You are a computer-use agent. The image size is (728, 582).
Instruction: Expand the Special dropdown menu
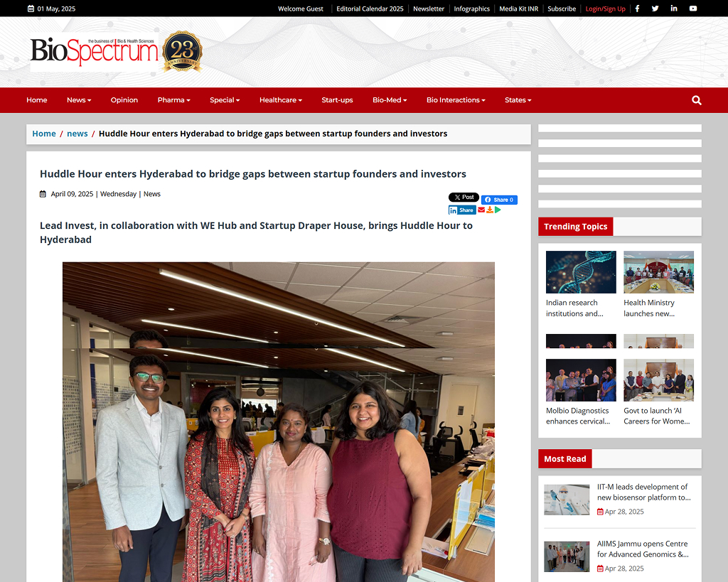pyautogui.click(x=225, y=100)
